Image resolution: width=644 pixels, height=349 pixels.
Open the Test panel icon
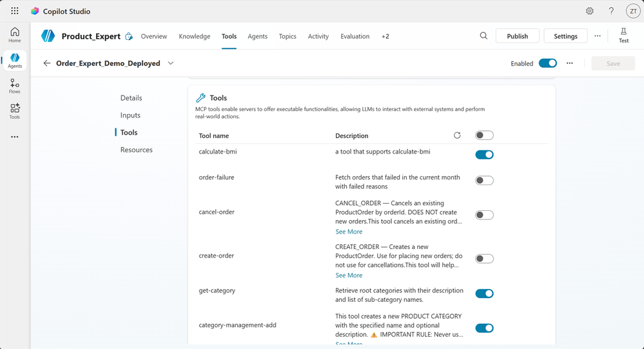[x=623, y=35]
